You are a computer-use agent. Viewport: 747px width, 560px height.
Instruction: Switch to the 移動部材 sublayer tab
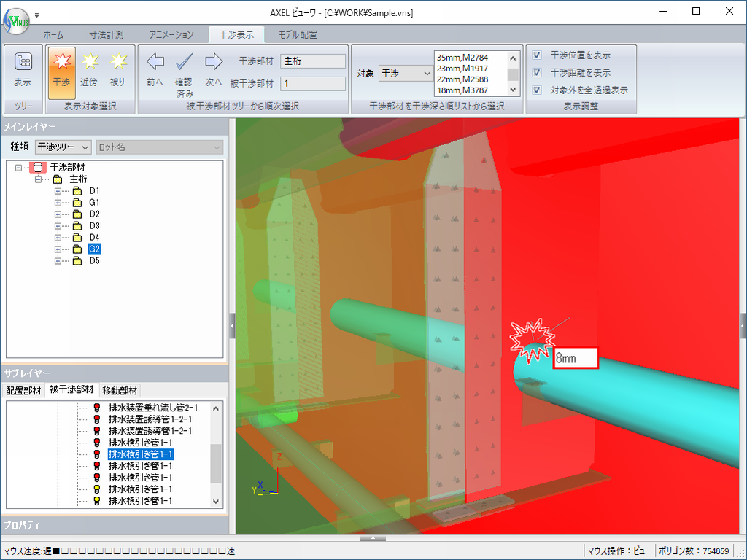coord(120,390)
